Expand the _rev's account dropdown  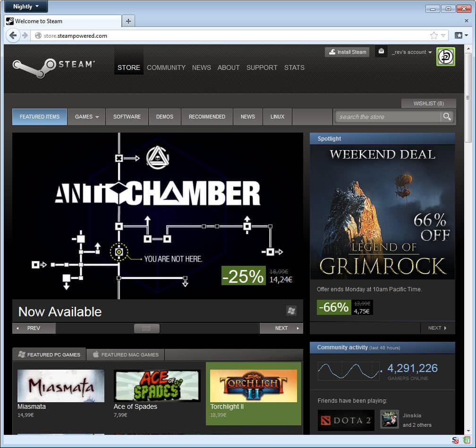[x=412, y=52]
